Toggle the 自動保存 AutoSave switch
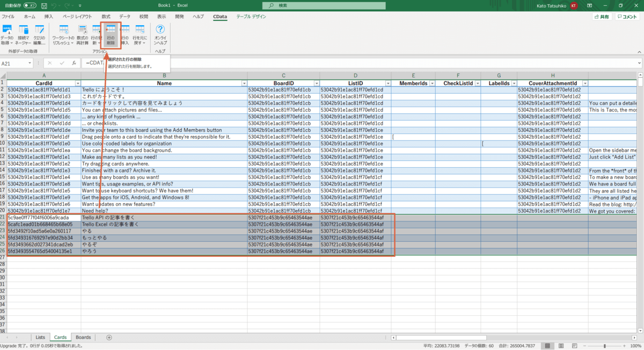Image resolution: width=644 pixels, height=350 pixels. click(30, 5)
